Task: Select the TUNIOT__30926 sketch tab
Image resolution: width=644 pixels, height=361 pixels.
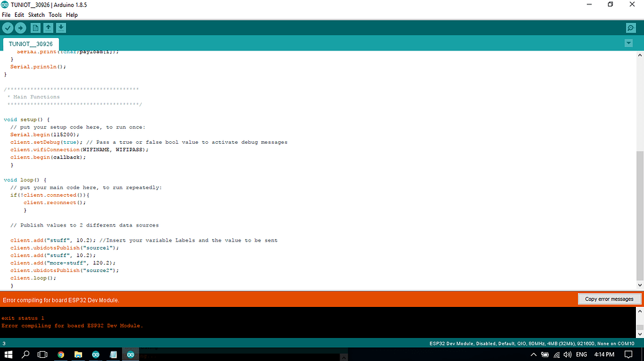Action: tap(30, 44)
